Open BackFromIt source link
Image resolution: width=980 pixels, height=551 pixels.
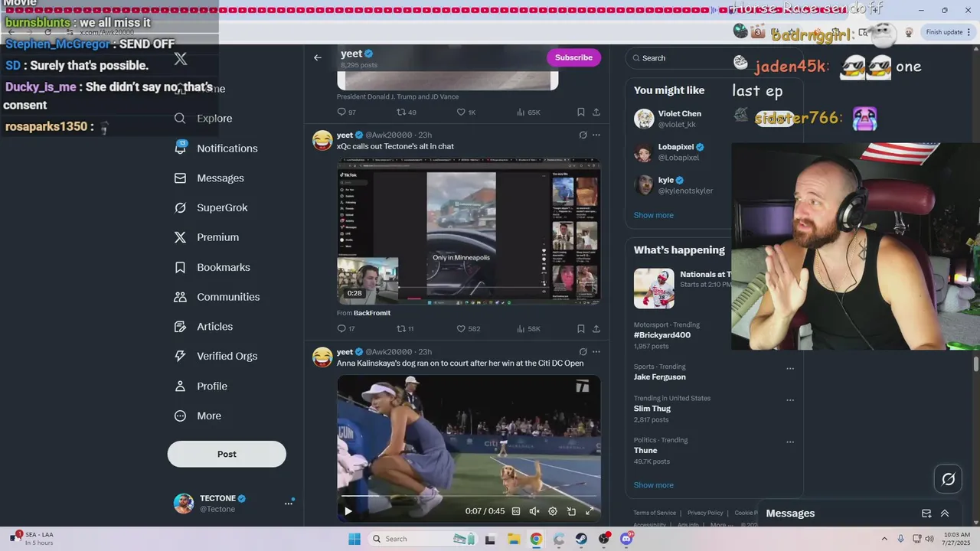click(x=372, y=313)
